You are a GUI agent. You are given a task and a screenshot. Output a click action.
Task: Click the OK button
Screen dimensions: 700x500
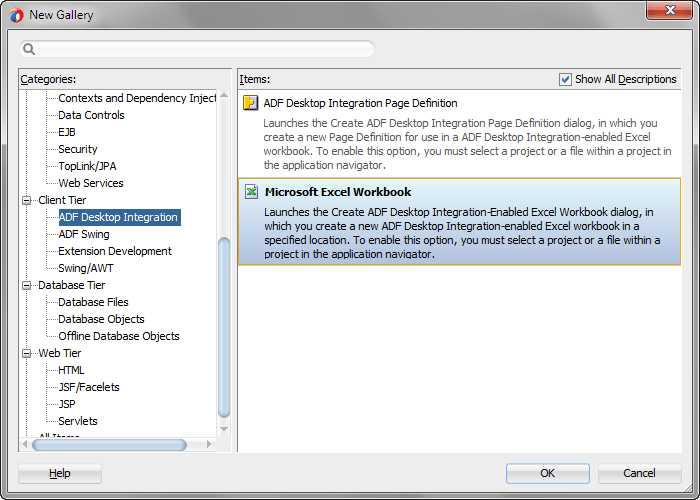point(548,473)
